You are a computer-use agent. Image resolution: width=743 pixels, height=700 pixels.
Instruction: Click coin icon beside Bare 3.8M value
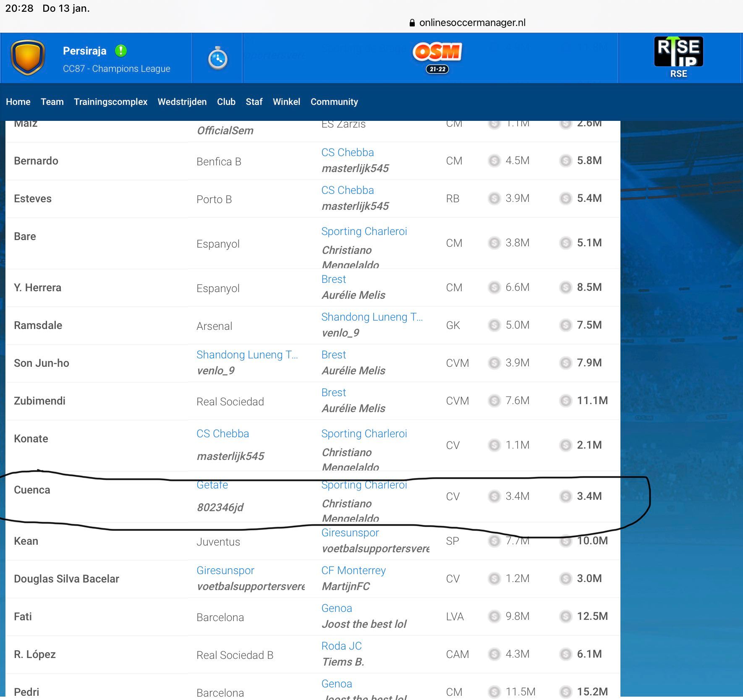pyautogui.click(x=494, y=243)
